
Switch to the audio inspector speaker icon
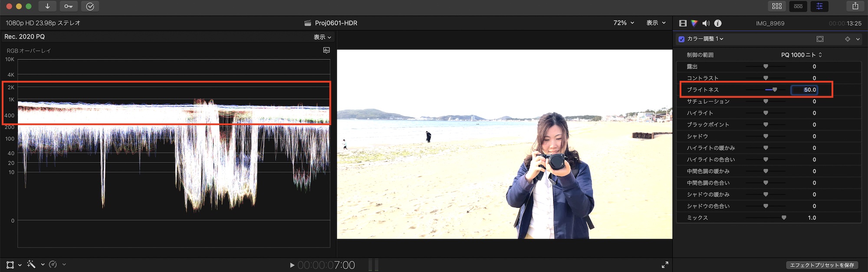point(706,23)
